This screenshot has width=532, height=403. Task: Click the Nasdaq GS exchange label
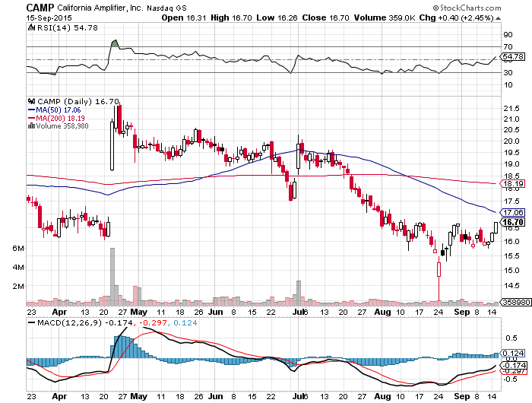(166, 8)
